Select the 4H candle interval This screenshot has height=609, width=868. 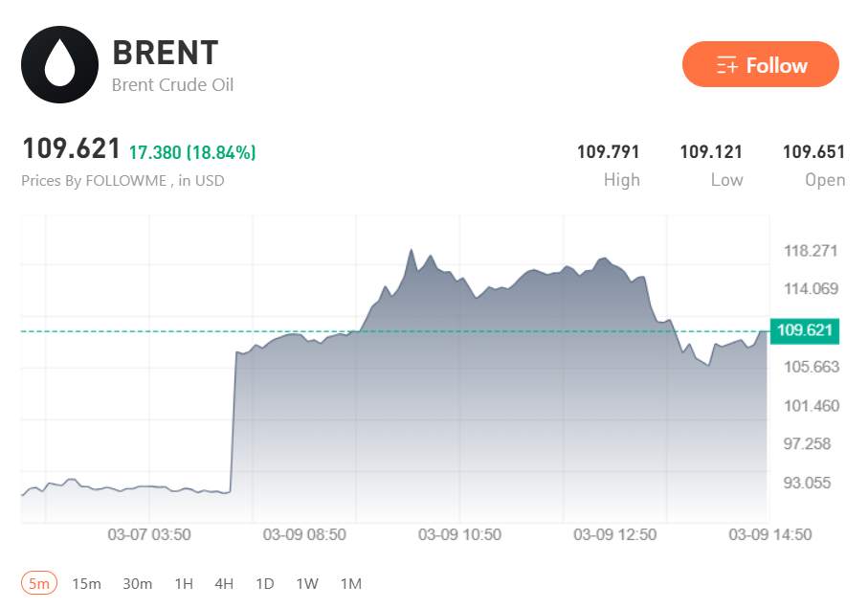coord(223,583)
